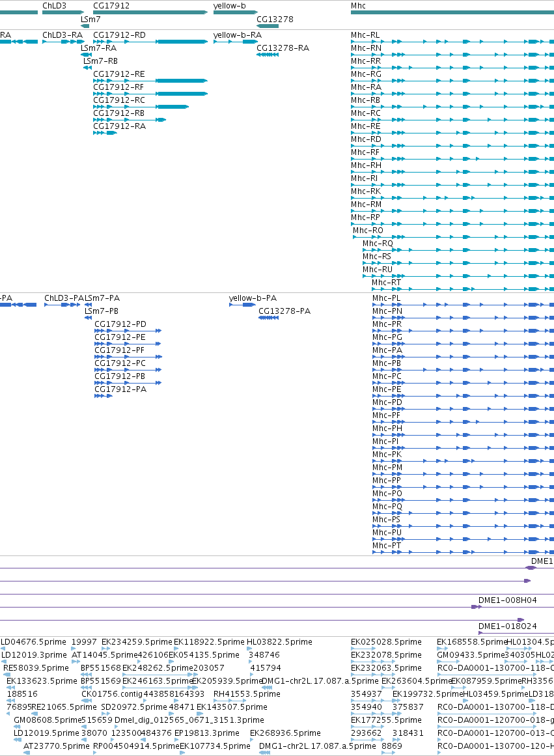Click protein Mhc-PT
The width and height of the screenshot is (554, 756).
tap(387, 546)
